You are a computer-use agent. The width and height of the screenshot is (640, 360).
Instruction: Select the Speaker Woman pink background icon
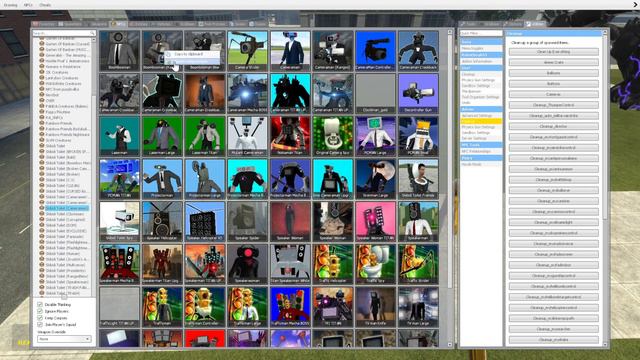(x=376, y=222)
